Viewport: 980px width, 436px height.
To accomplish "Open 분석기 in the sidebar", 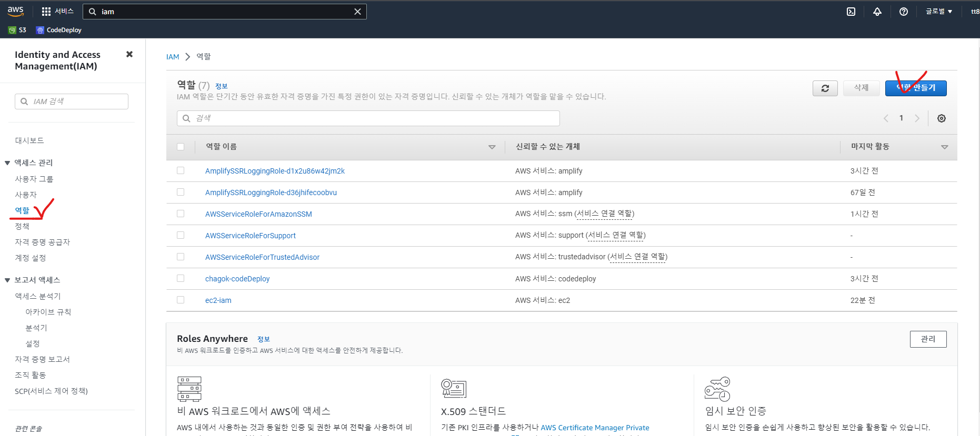I will point(36,328).
